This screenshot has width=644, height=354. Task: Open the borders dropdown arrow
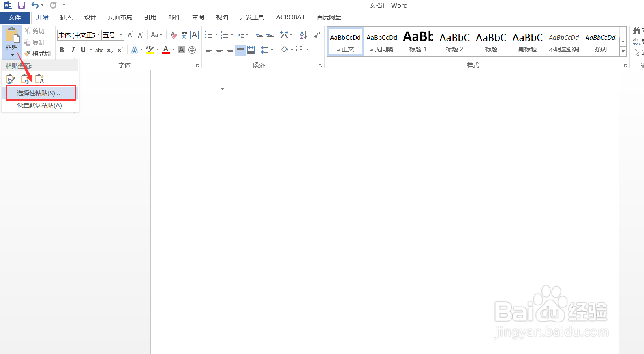tap(308, 50)
